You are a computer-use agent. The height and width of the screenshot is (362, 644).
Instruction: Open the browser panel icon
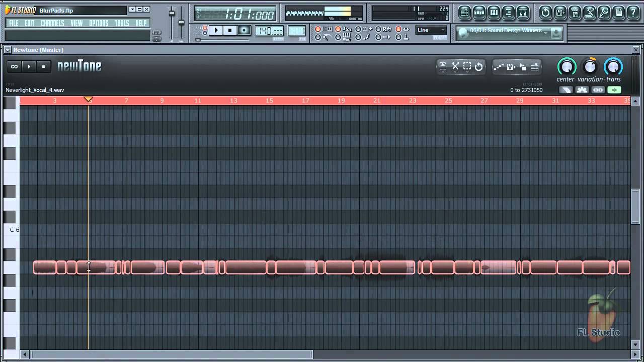508,13
